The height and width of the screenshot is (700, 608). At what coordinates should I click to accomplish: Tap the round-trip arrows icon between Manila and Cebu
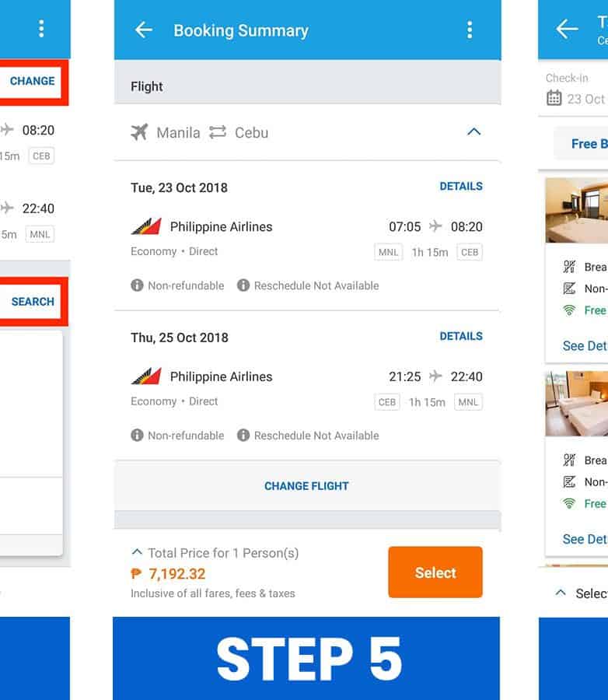tap(218, 132)
